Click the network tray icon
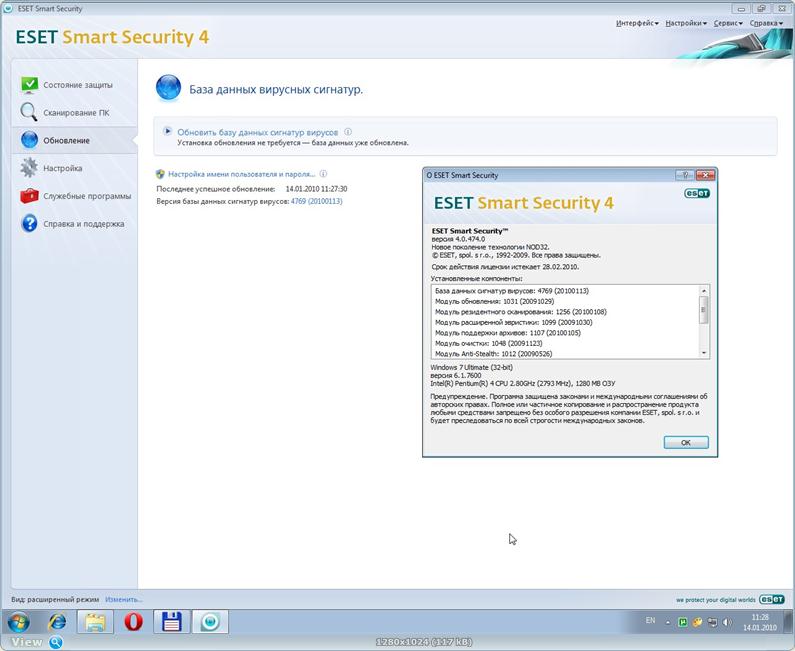The width and height of the screenshot is (795, 651). [712, 622]
